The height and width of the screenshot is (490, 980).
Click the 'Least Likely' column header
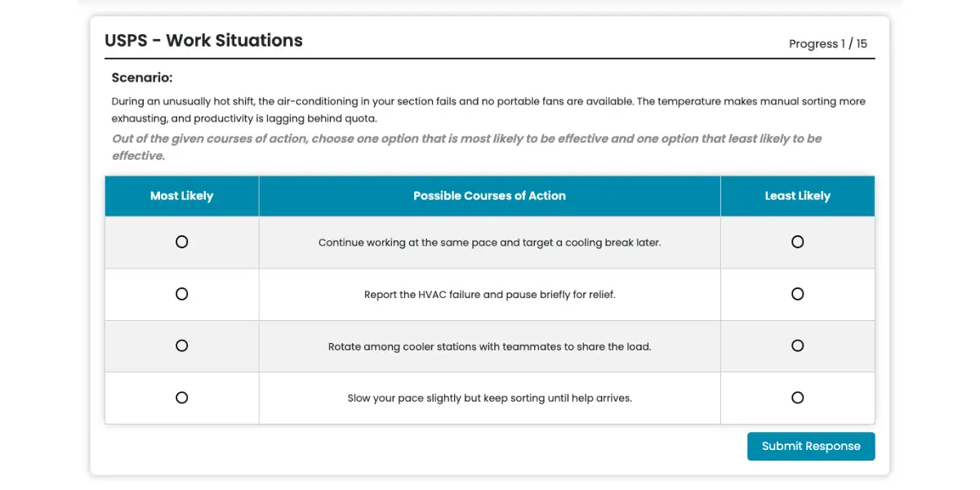(x=797, y=196)
